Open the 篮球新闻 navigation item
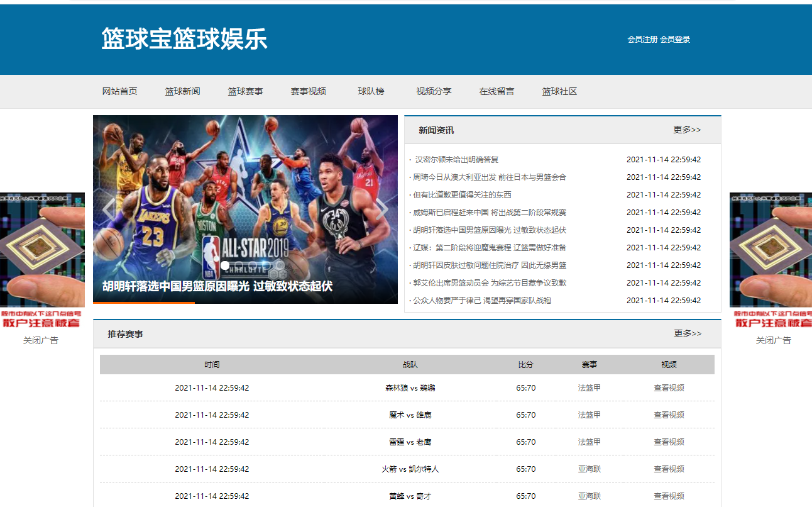 pos(183,91)
